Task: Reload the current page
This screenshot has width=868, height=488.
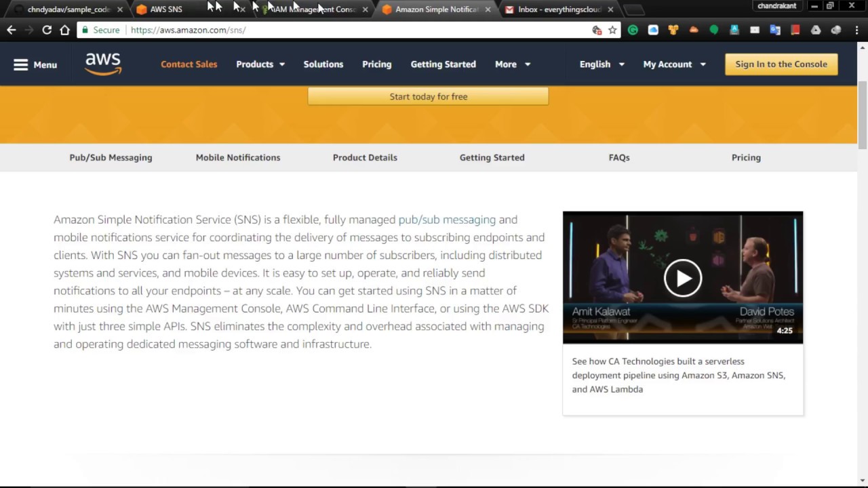Action: click(x=47, y=30)
